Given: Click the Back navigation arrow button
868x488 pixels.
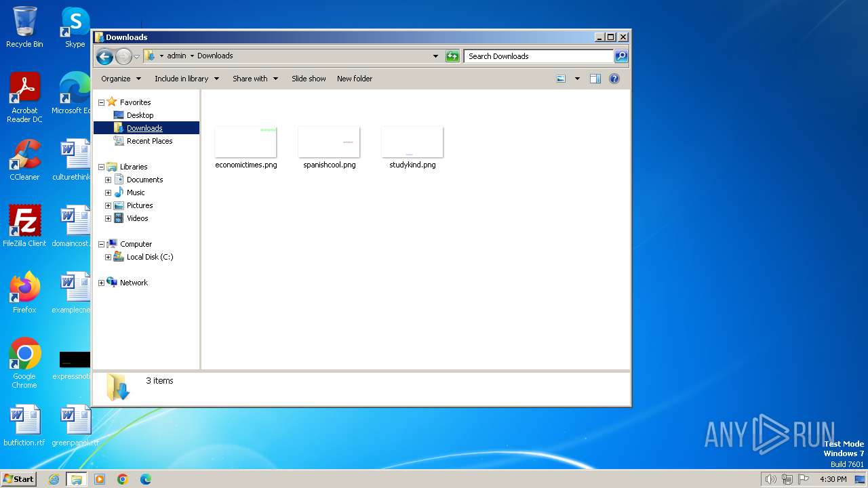Looking at the screenshot, I should [x=104, y=56].
